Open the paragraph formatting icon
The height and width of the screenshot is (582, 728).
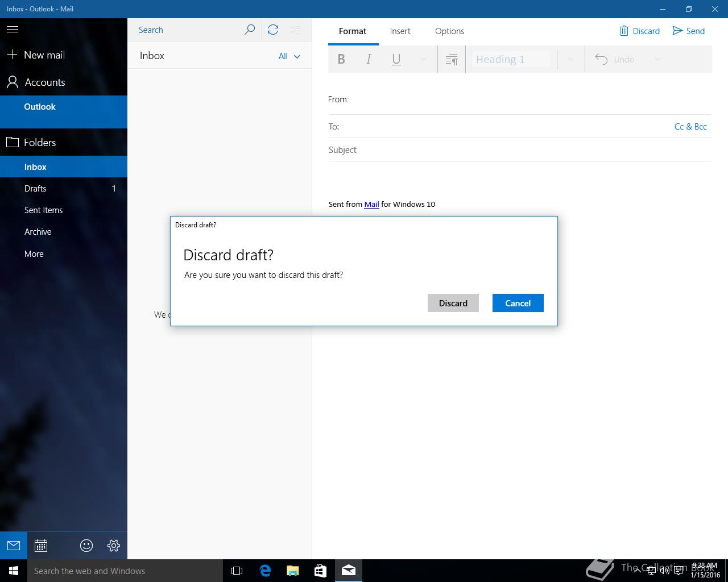click(452, 59)
